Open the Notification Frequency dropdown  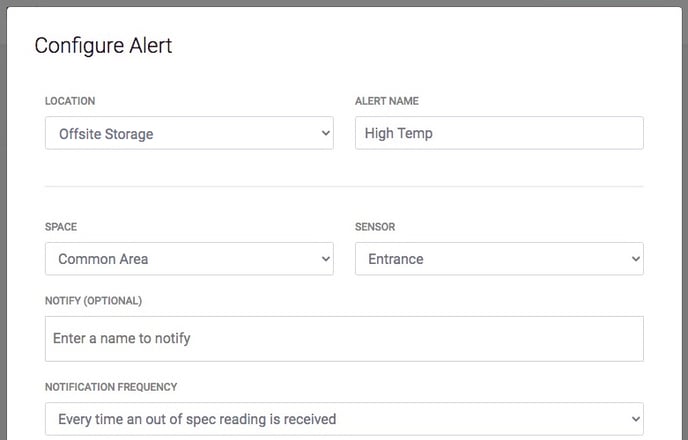coord(344,419)
